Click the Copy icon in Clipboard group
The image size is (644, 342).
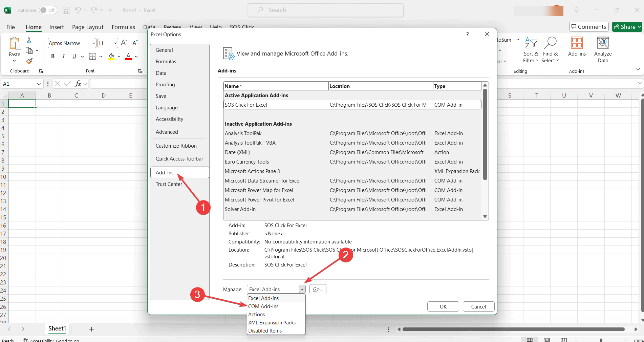[x=29, y=50]
